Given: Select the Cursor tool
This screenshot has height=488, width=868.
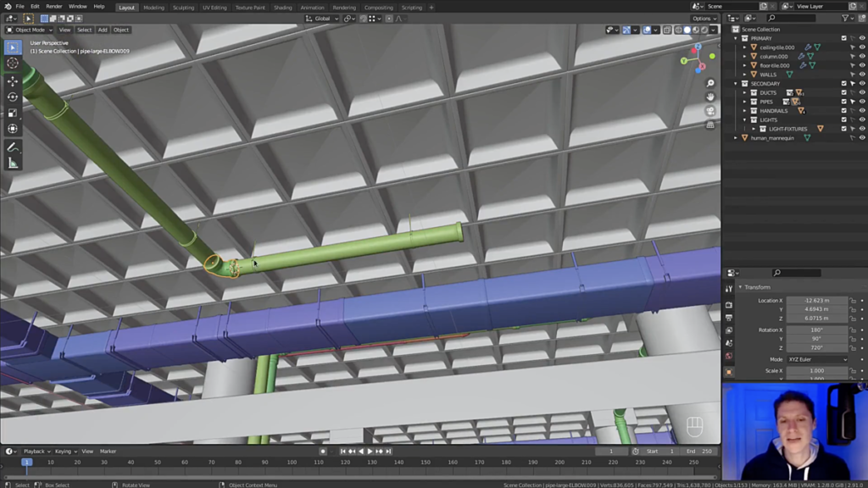Looking at the screenshot, I should pos(13,63).
